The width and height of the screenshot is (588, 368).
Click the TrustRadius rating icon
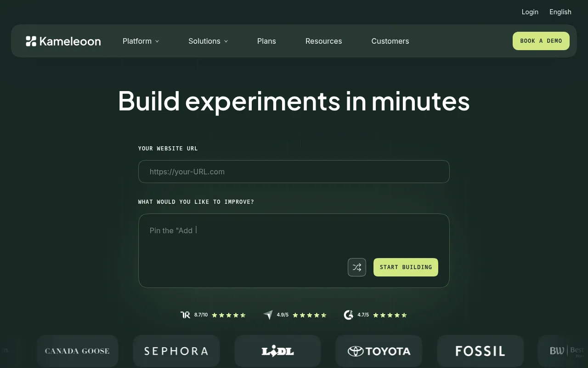pyautogui.click(x=185, y=315)
